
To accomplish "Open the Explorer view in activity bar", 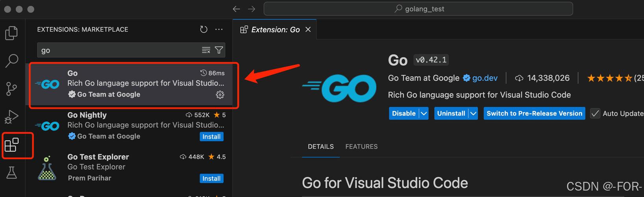I will pyautogui.click(x=11, y=33).
